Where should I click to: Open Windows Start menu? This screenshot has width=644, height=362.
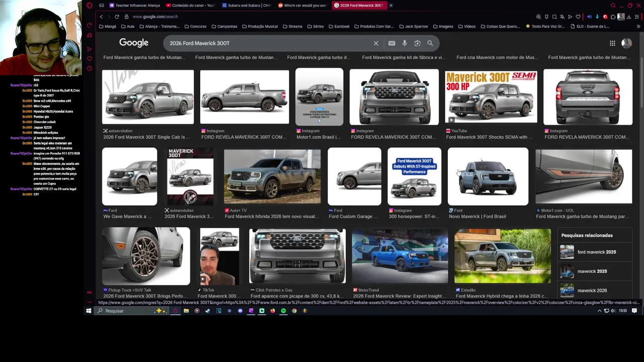(x=89, y=311)
